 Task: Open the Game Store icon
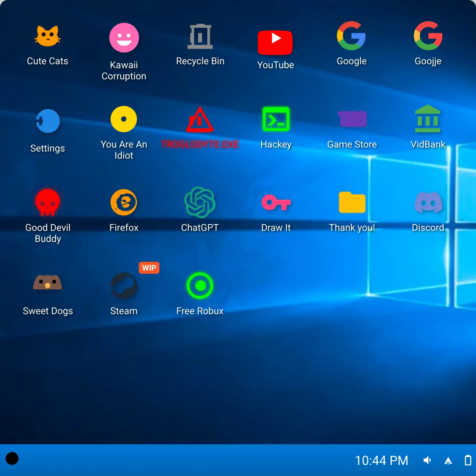352,119
